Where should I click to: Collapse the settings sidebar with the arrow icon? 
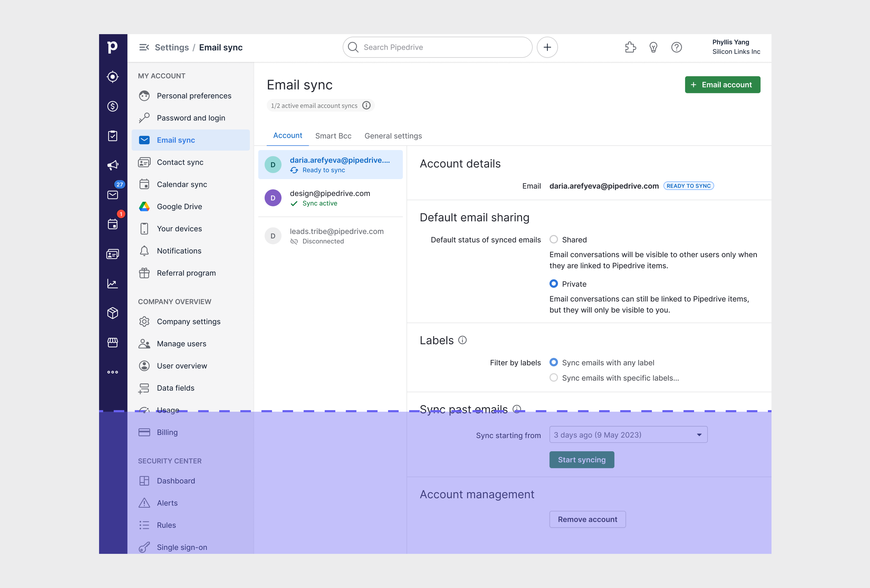(x=144, y=47)
